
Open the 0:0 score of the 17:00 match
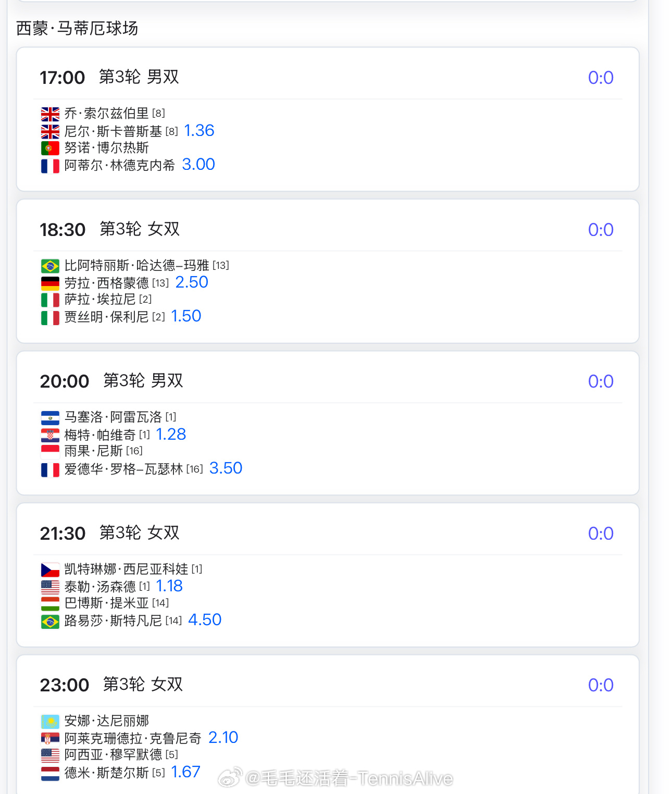pyautogui.click(x=601, y=78)
